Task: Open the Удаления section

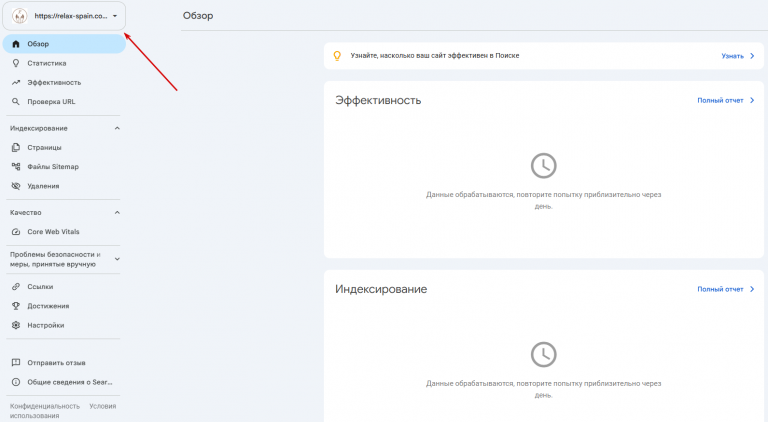Action: pos(43,186)
